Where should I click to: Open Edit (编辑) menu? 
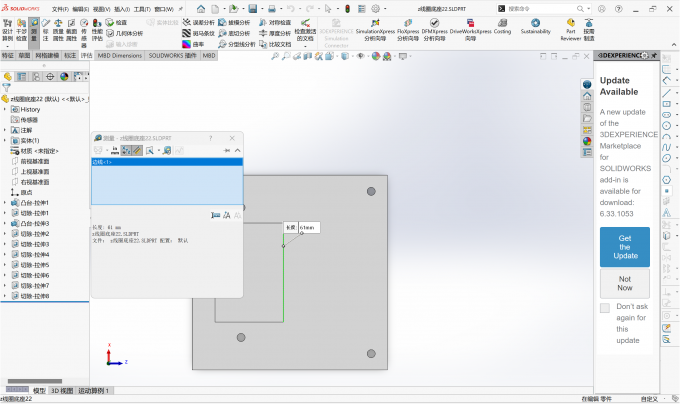pos(81,9)
